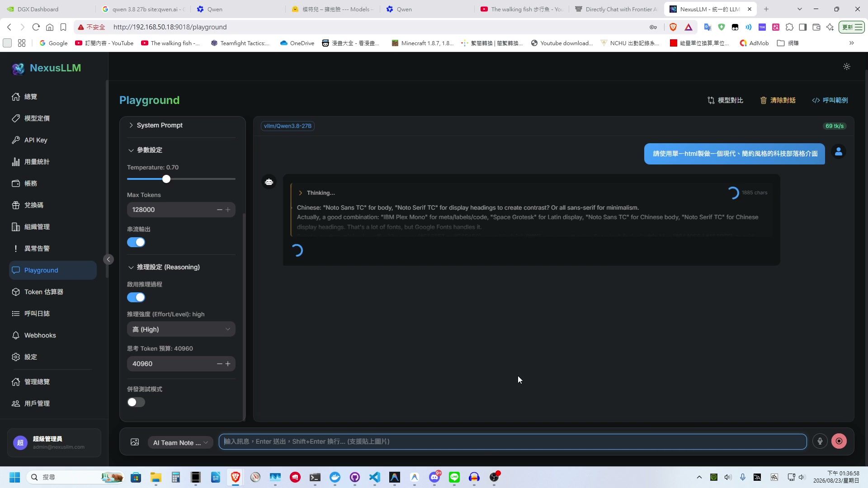The image size is (868, 488).
Task: Open Visual Studio Code from taskbar
Action: 375,477
